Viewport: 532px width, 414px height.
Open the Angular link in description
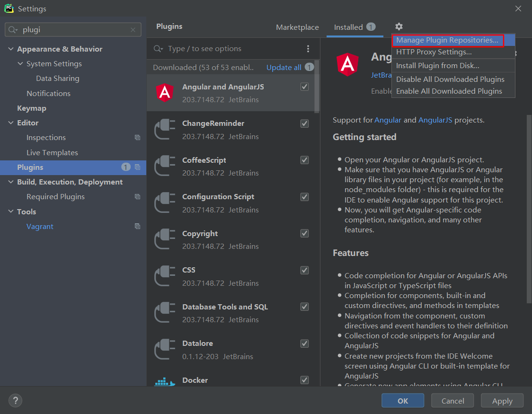pyautogui.click(x=388, y=120)
